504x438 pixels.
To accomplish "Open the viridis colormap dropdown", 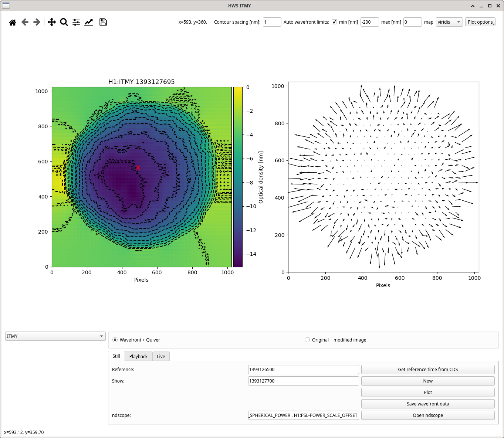I will [449, 22].
